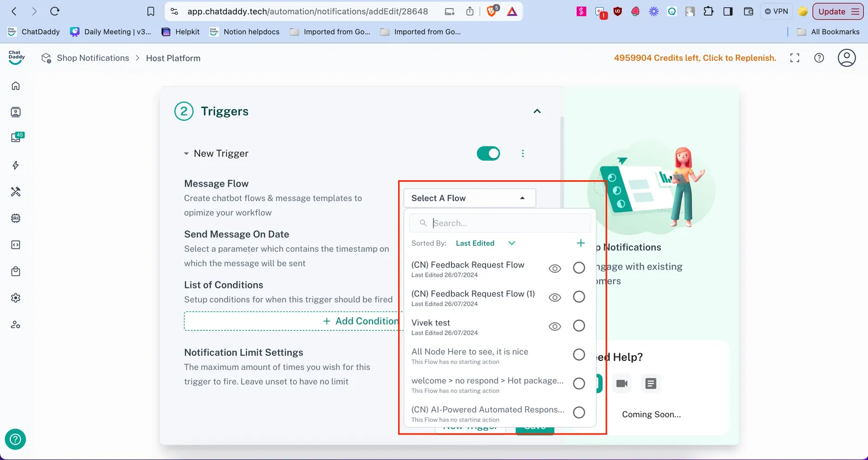This screenshot has height=460, width=868.
Task: Click the lightning bolt automation icon
Action: click(16, 165)
